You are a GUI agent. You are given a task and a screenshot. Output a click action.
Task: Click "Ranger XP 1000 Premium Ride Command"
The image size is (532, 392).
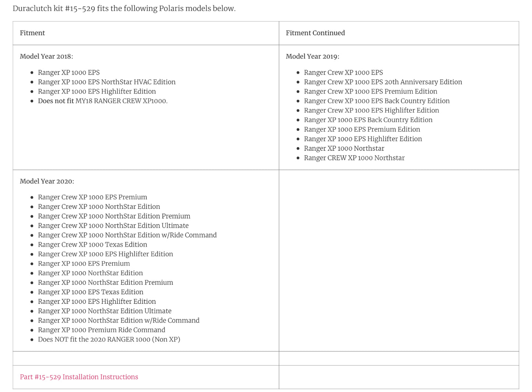point(101,330)
